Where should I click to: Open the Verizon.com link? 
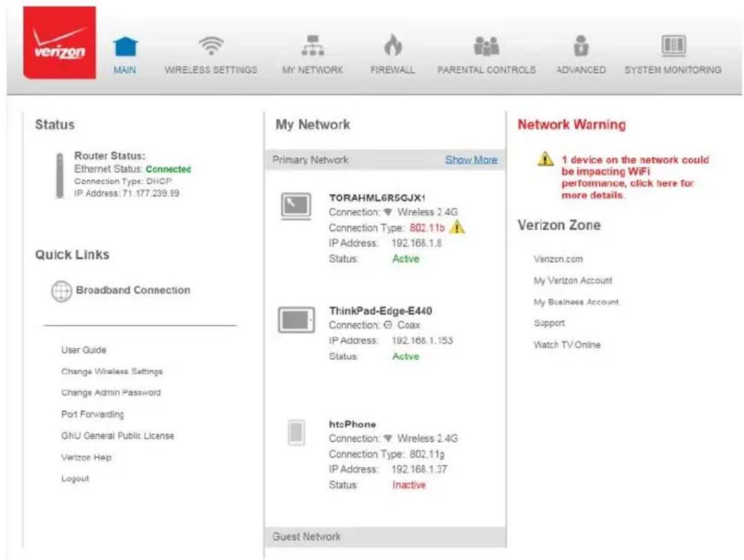(558, 259)
